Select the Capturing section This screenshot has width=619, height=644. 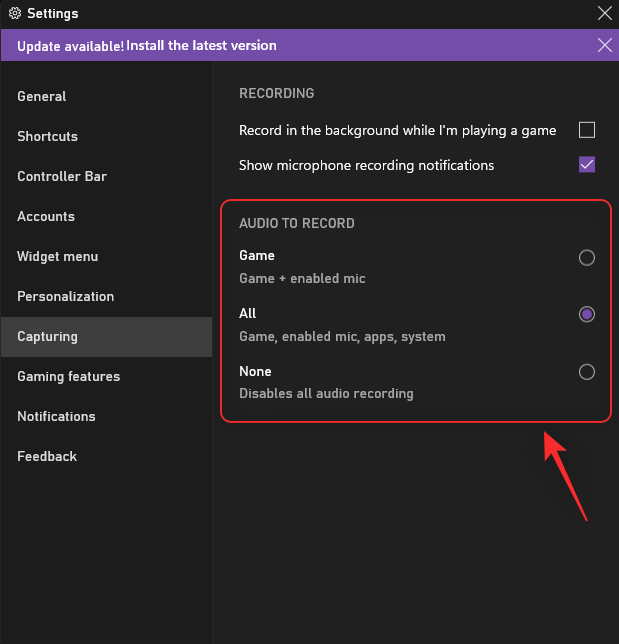tap(47, 337)
